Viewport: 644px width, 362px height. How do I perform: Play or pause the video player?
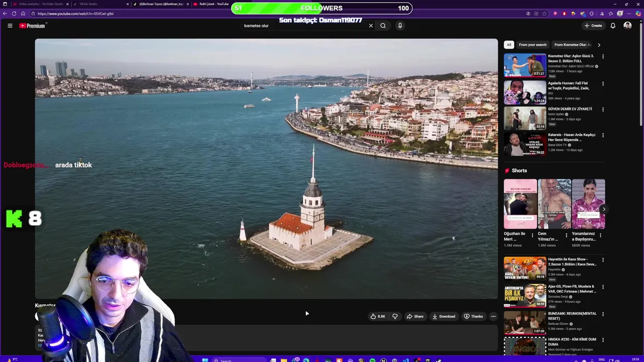tap(266, 168)
